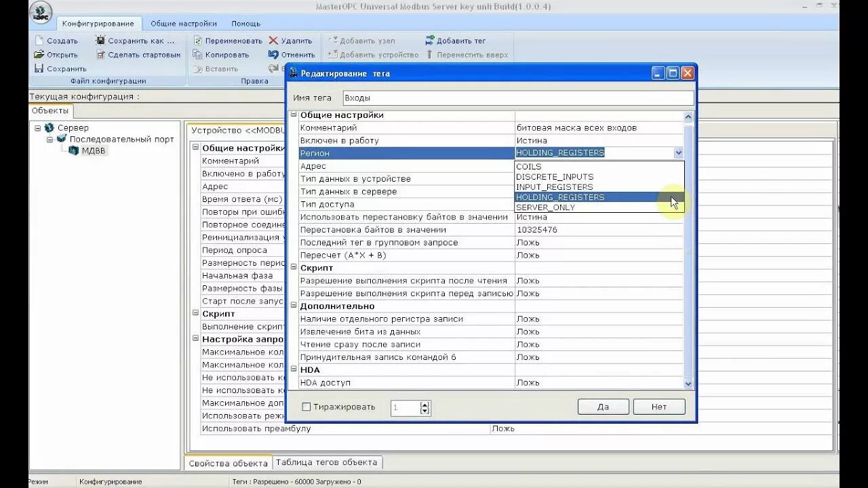Collapse Скрипт group in device properties panel

[x=196, y=314]
